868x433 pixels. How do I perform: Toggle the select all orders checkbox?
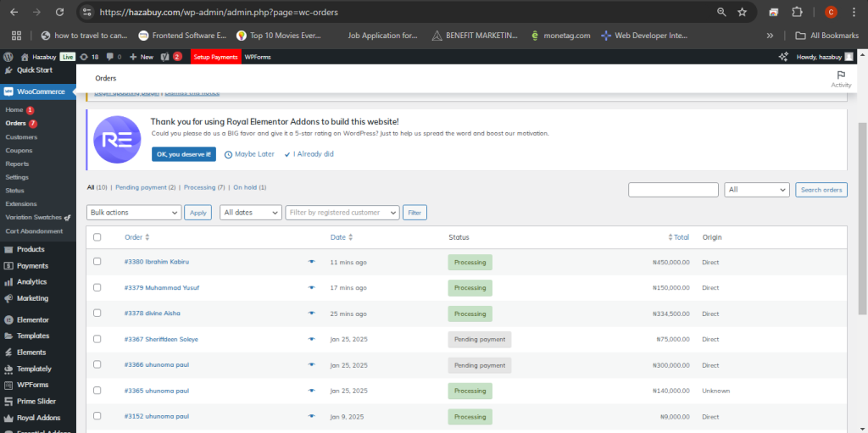(97, 237)
